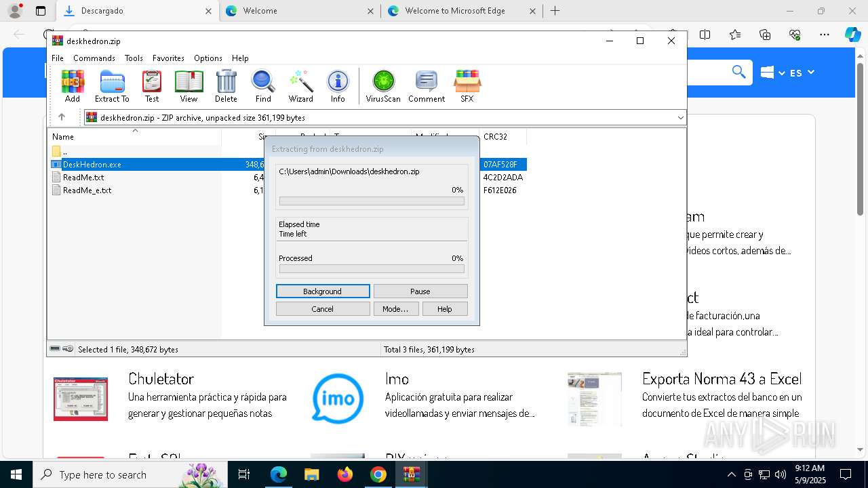The image size is (868, 488).
Task: Click the Processed total progress bar
Action: 372,269
